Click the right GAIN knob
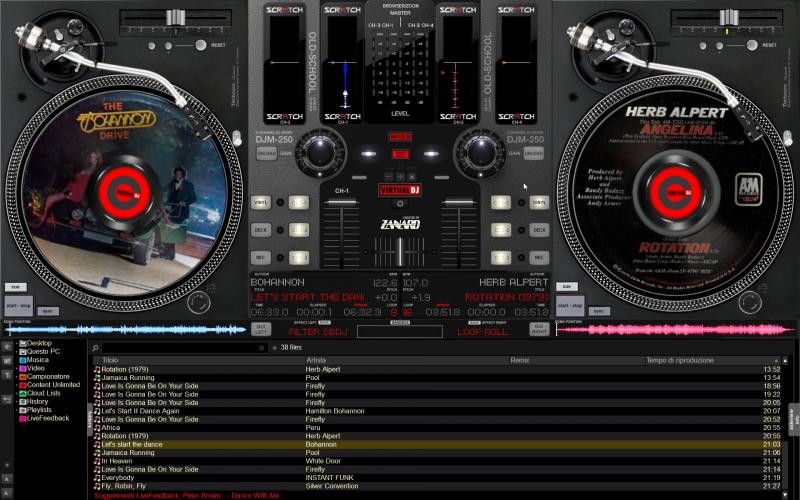Image resolution: width=800 pixels, height=500 pixels. click(480, 152)
